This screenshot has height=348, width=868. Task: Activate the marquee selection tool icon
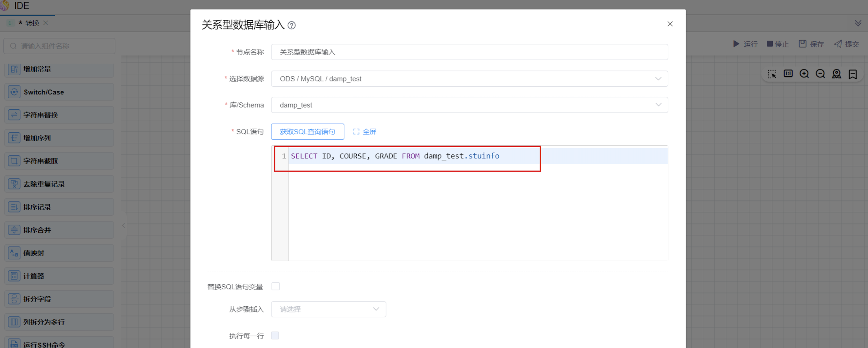[772, 74]
